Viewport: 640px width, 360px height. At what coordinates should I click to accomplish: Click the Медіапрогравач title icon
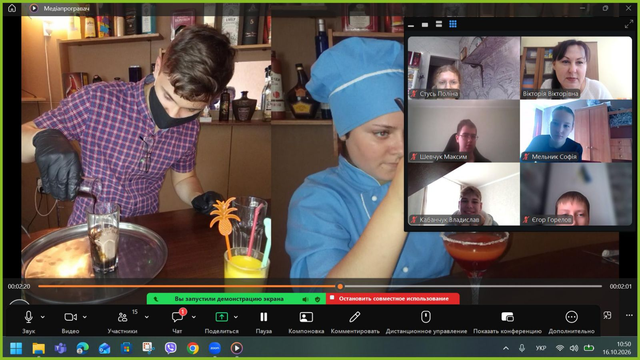pyautogui.click(x=34, y=8)
